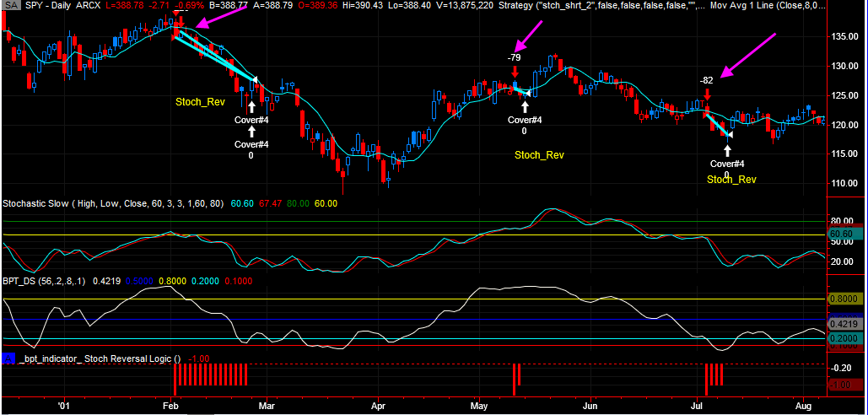868x415 pixels.
Task: Click the white up arrow above July's Cover#4
Action: point(727,149)
